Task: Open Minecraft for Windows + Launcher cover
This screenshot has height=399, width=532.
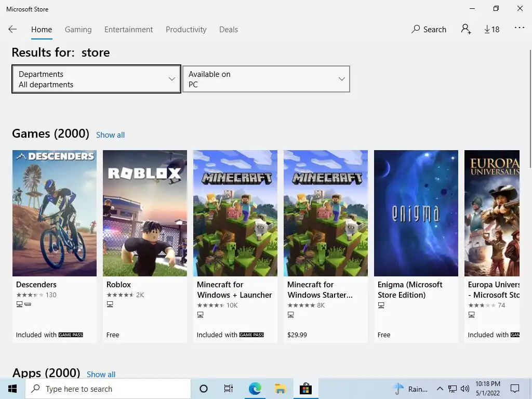Action: (x=235, y=213)
